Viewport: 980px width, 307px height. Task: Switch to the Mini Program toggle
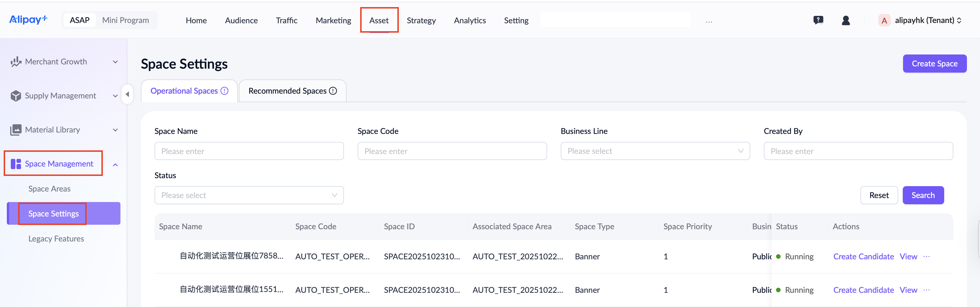point(125,20)
